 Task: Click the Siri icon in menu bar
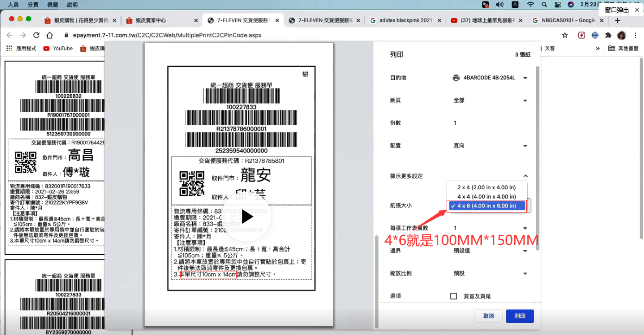click(x=571, y=4)
